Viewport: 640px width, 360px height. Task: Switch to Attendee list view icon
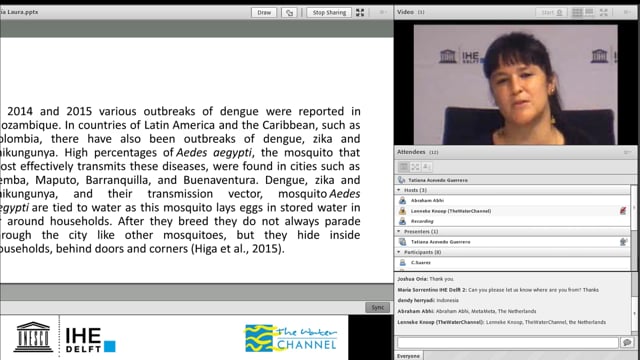pos(403,167)
